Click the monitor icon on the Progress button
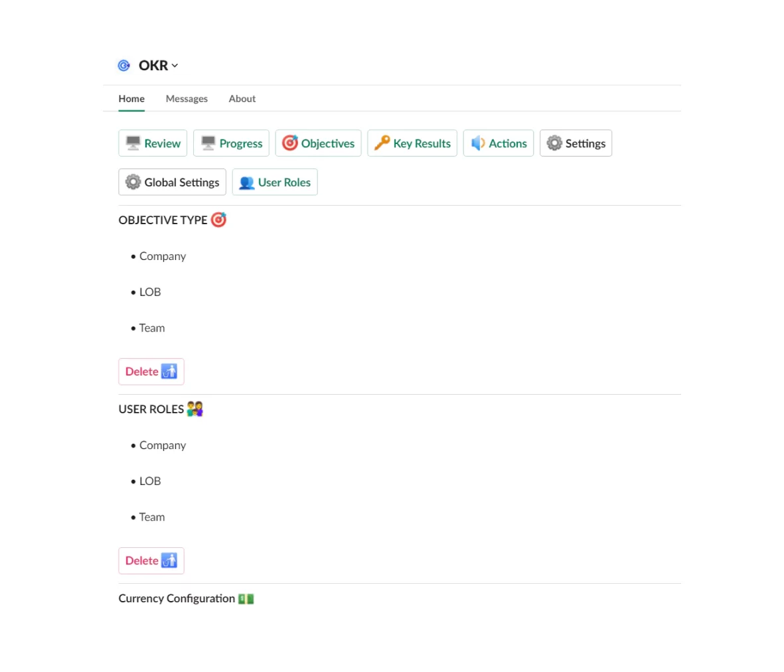Viewport: 784px width, 672px height. (209, 143)
